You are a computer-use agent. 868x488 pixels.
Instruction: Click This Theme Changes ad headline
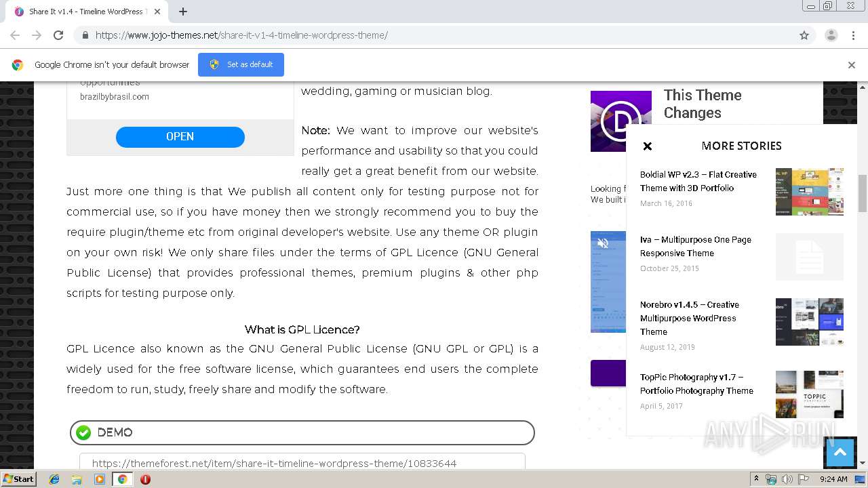(x=703, y=104)
